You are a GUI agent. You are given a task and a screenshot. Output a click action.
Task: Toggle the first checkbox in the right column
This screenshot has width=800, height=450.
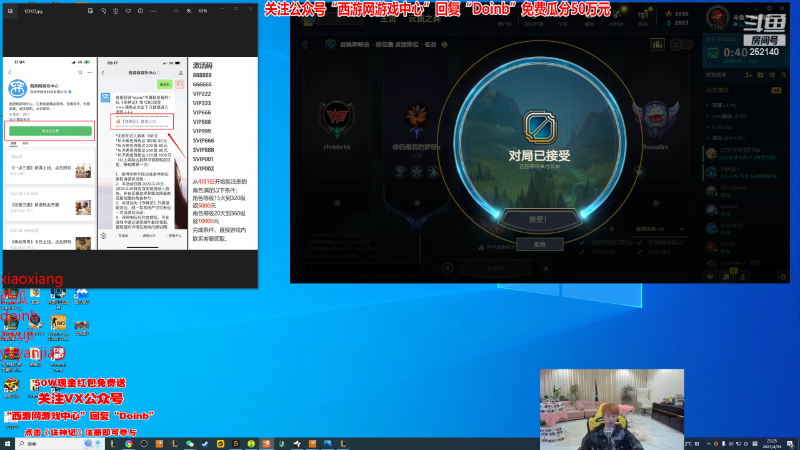pyautogui.click(x=639, y=242)
